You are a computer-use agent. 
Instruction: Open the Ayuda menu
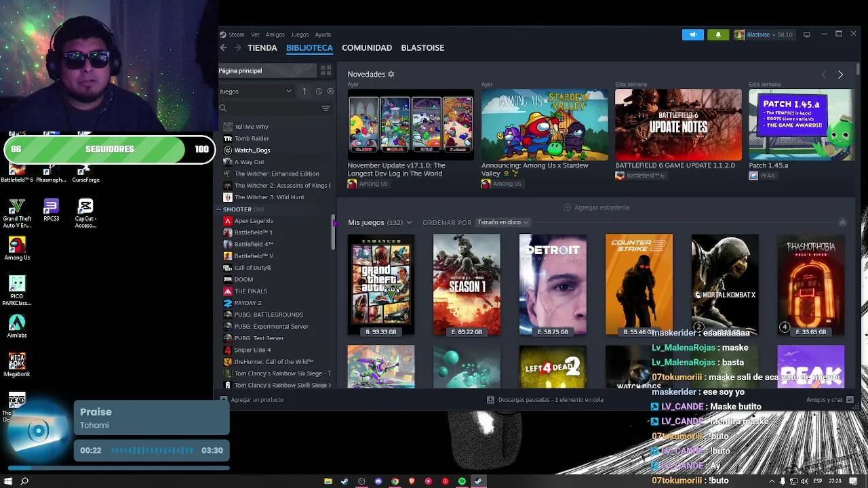click(323, 35)
